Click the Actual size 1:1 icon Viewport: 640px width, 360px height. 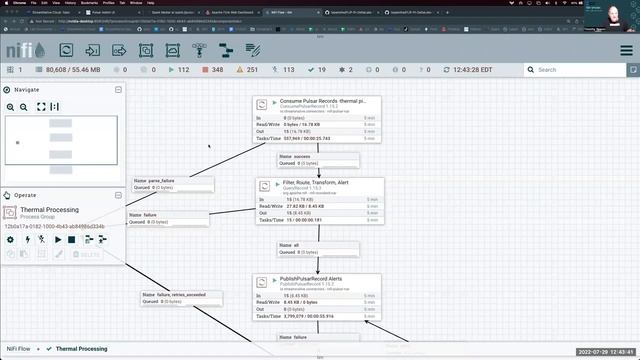[55, 107]
